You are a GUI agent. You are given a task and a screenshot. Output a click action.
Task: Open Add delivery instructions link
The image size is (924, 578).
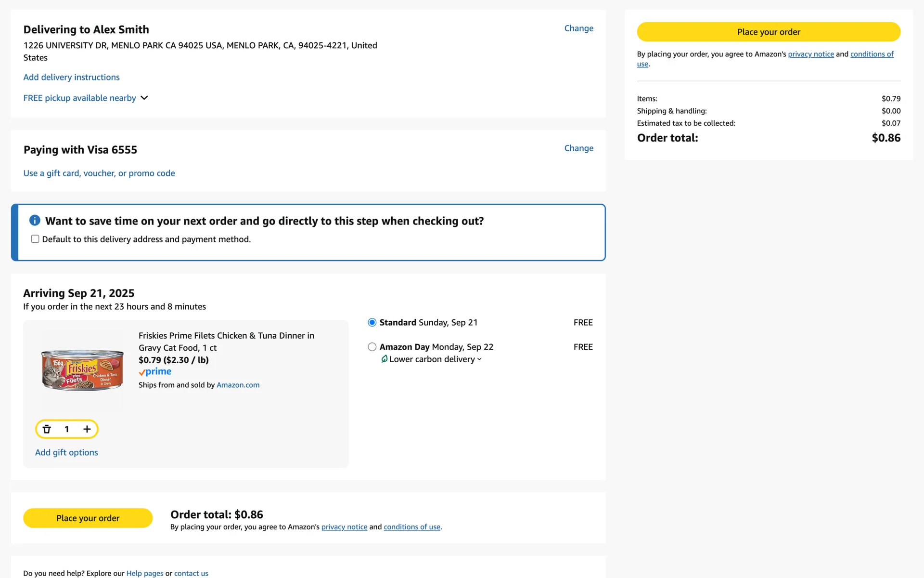tap(71, 77)
